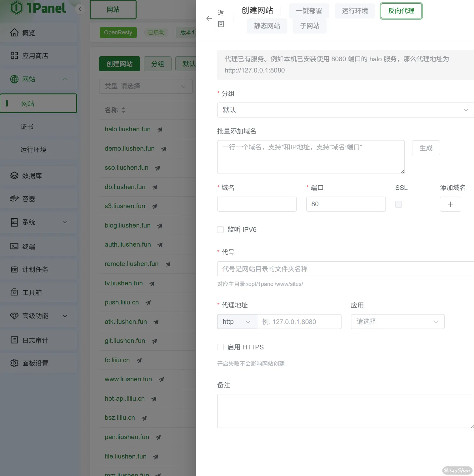The height and width of the screenshot is (476, 474).
Task: Collapse sidebar with the chevron icon
Action: (x=80, y=9)
